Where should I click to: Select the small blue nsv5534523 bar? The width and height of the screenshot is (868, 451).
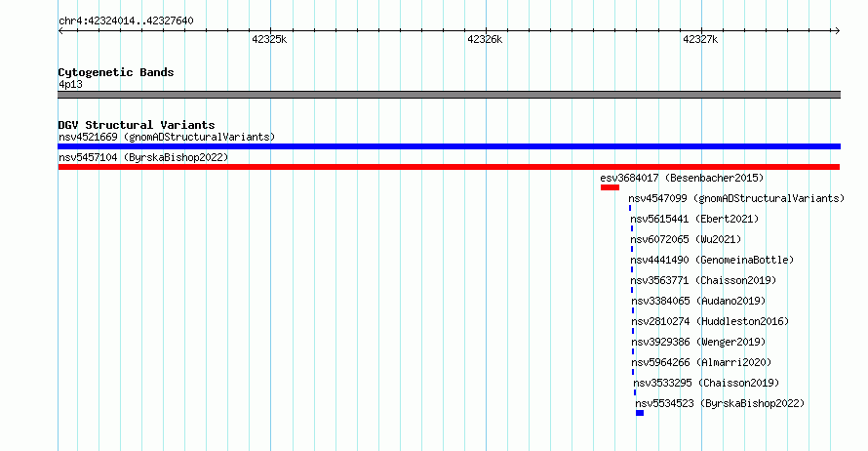tap(640, 413)
